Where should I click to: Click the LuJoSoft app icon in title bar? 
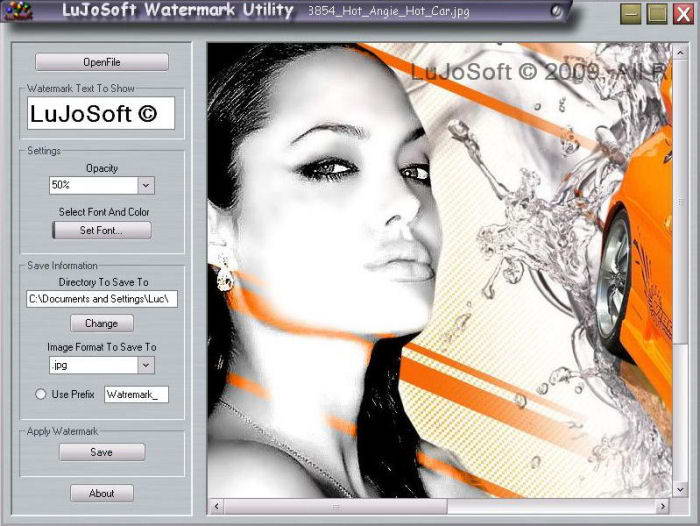(x=17, y=10)
